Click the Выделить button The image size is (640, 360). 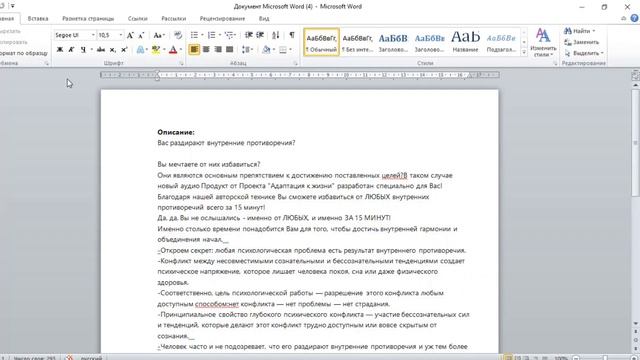pos(584,53)
